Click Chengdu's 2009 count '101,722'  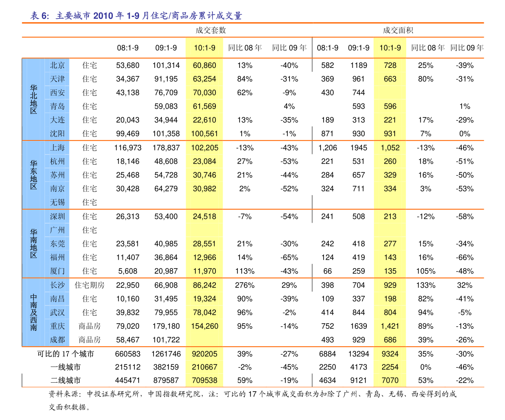[166, 340]
